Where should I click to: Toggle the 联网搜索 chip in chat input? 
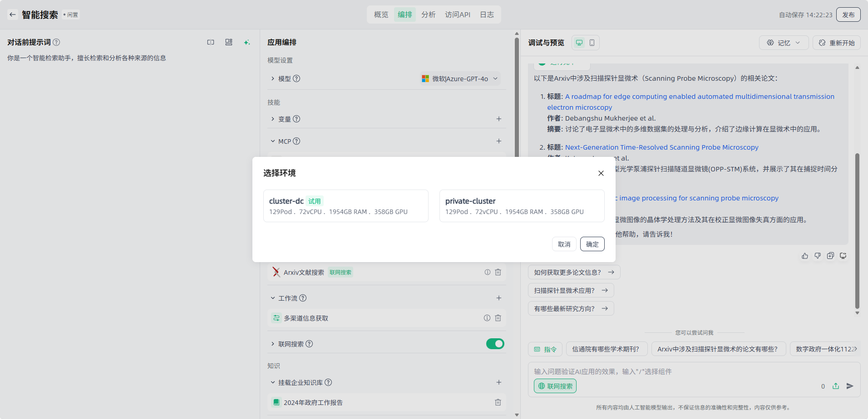click(555, 386)
